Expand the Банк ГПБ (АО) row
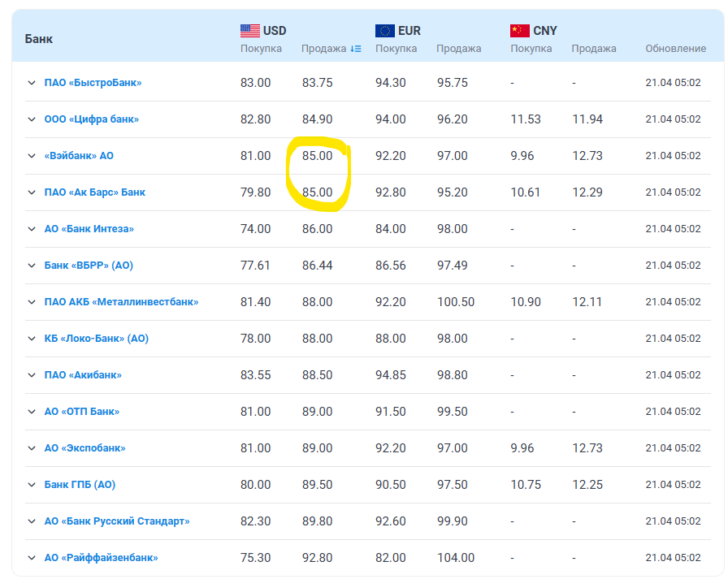This screenshot has width=728, height=579. [x=32, y=484]
